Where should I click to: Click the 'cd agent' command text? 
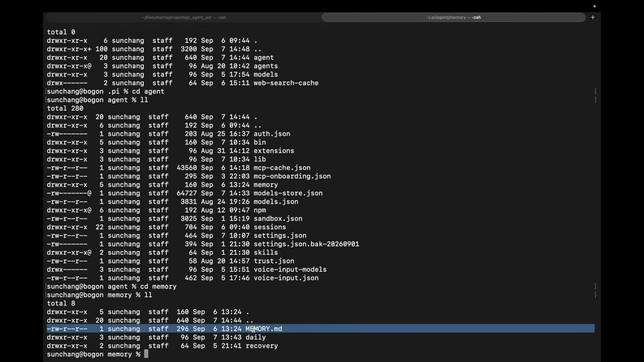148,92
